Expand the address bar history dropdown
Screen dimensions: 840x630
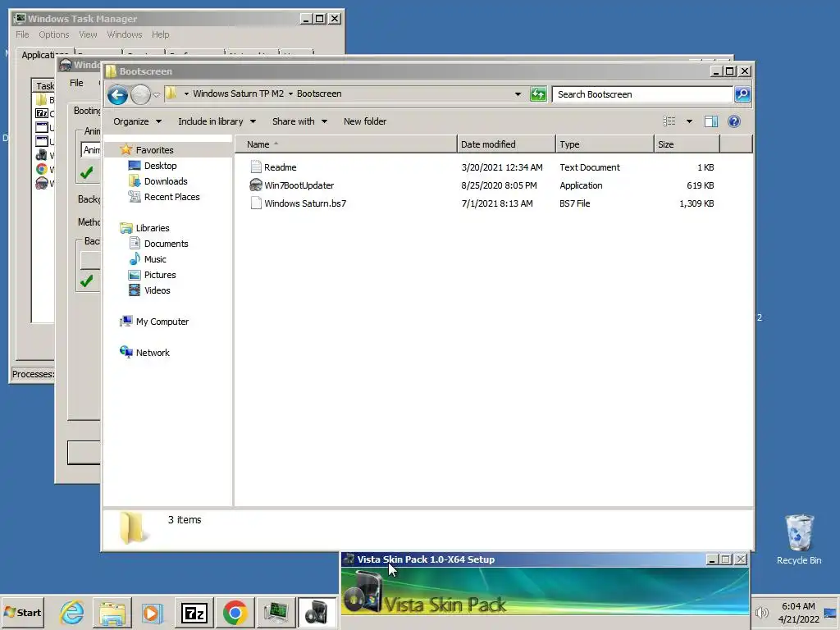click(518, 94)
